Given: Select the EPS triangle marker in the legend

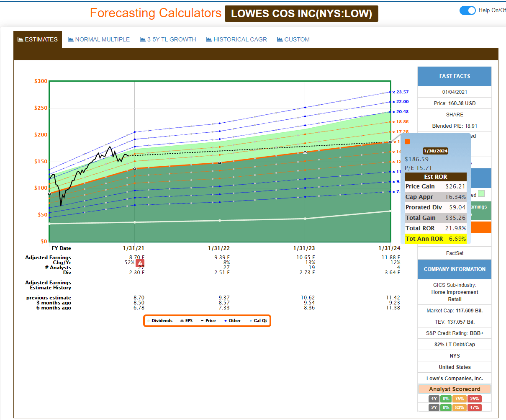Looking at the screenshot, I should [x=182, y=320].
